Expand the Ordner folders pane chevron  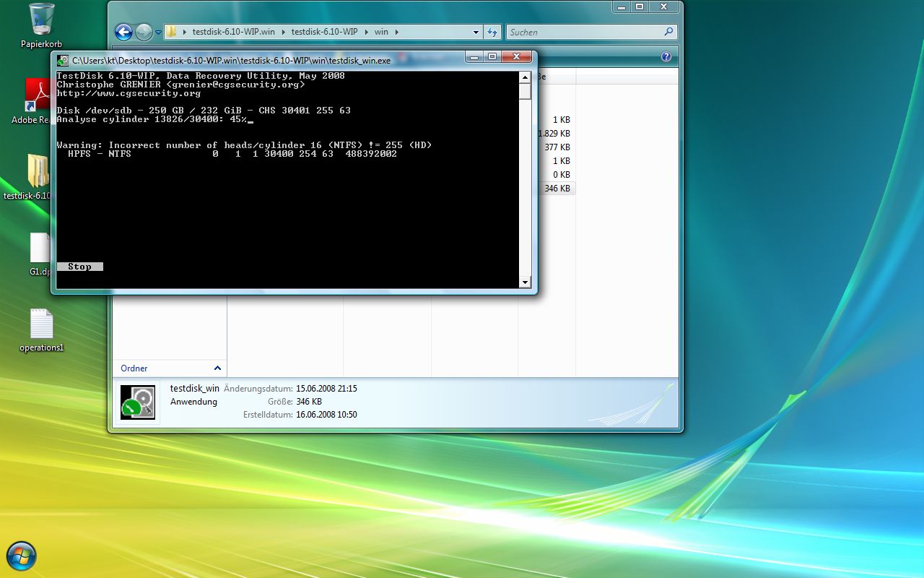217,368
